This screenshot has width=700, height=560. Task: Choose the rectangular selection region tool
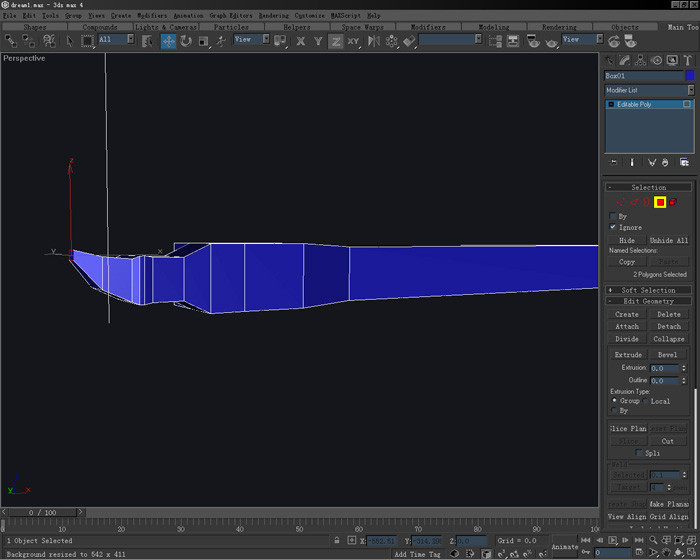[88, 41]
